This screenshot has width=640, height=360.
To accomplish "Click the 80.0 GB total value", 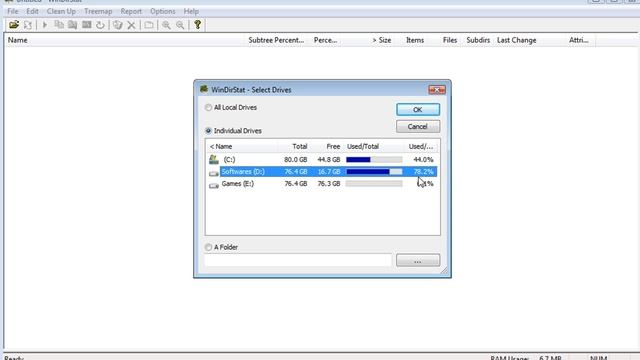I will 296,160.
